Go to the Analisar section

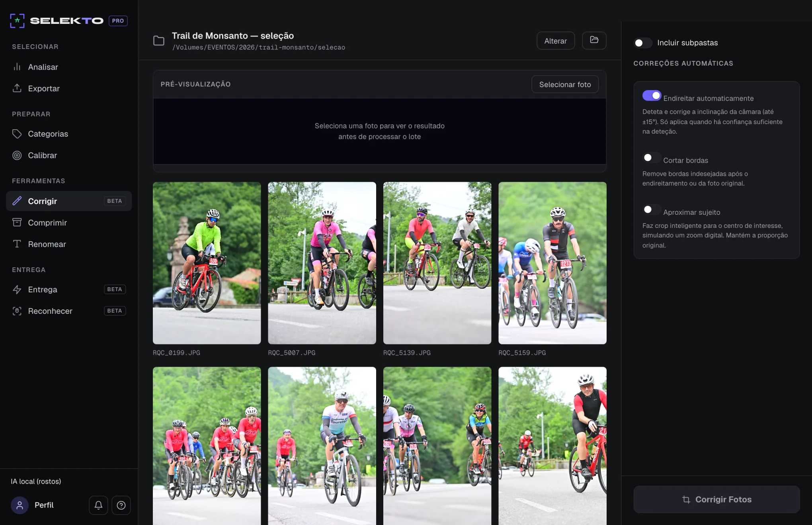[x=69, y=67]
